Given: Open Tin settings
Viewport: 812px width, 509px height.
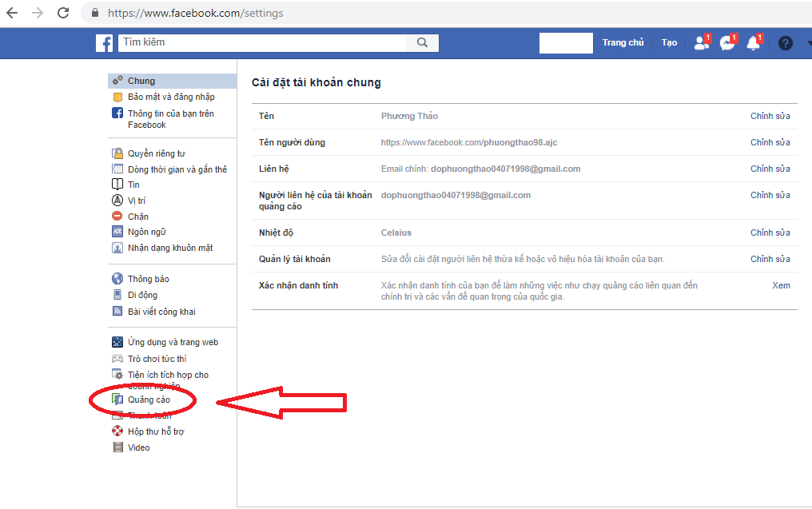Looking at the screenshot, I should click(133, 185).
